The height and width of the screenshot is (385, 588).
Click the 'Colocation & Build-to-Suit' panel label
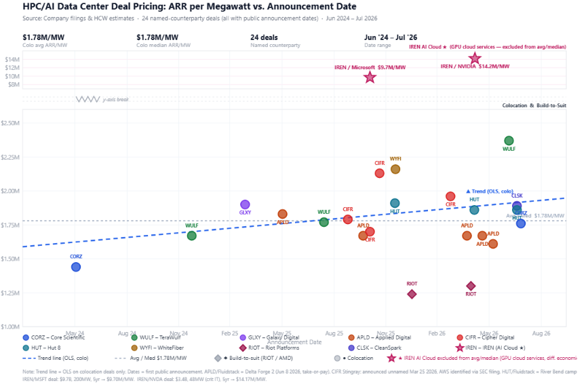click(534, 105)
